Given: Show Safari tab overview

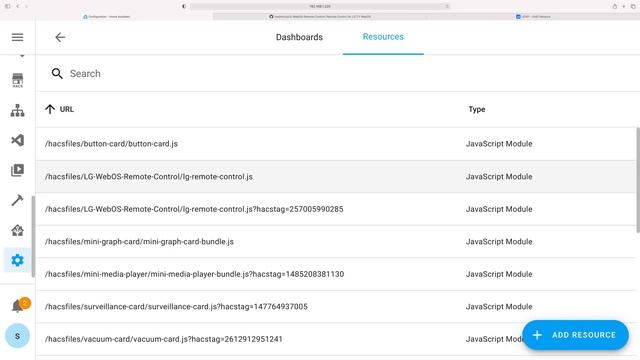Looking at the screenshot, I should click(633, 6).
